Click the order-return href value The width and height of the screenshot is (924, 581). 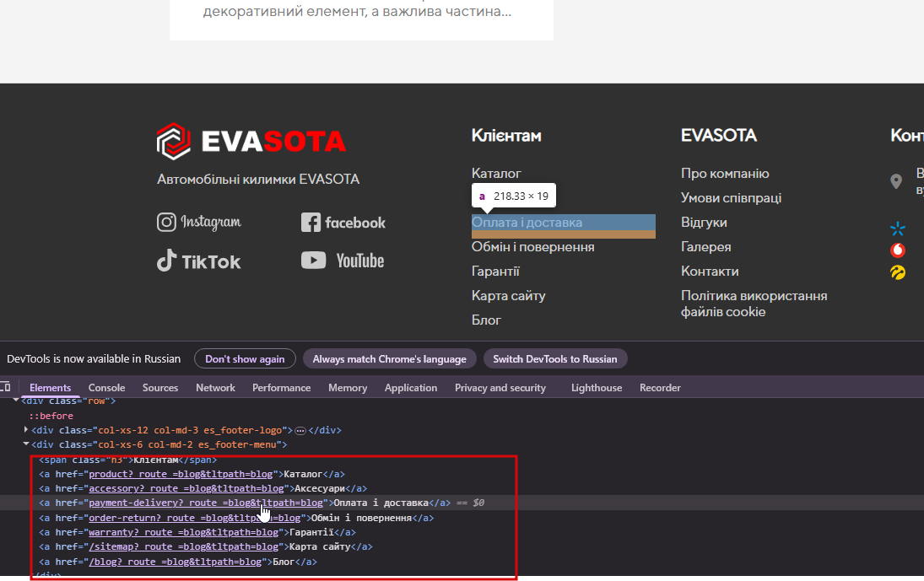tap(194, 518)
